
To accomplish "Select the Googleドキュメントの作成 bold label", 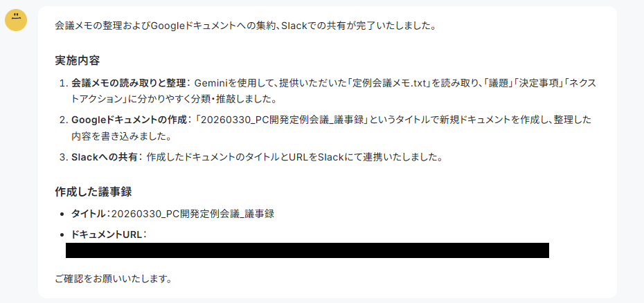I will pos(130,120).
